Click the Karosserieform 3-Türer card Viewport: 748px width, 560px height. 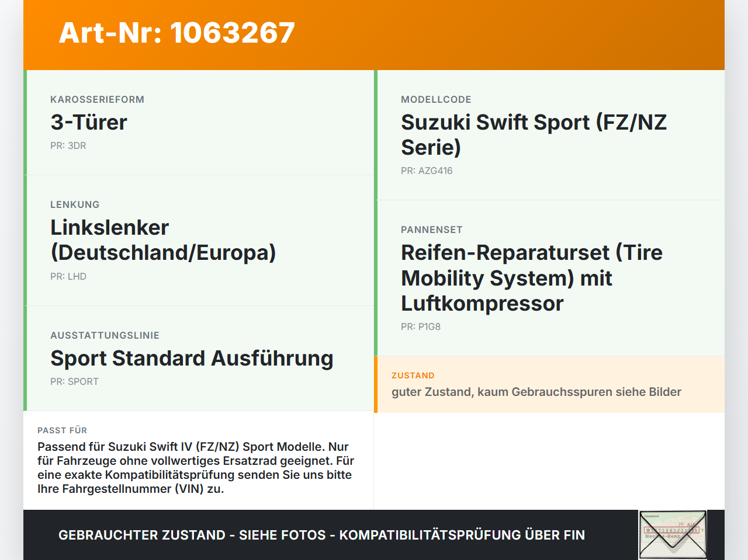click(x=199, y=123)
